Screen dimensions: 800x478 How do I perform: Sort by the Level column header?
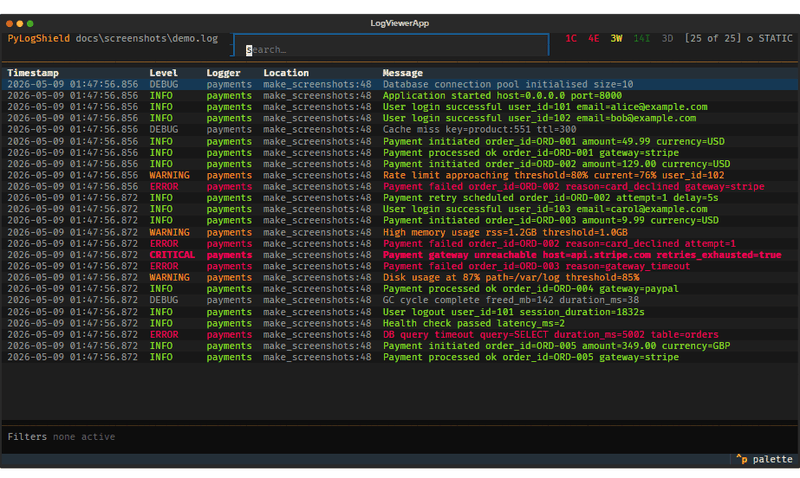[163, 73]
